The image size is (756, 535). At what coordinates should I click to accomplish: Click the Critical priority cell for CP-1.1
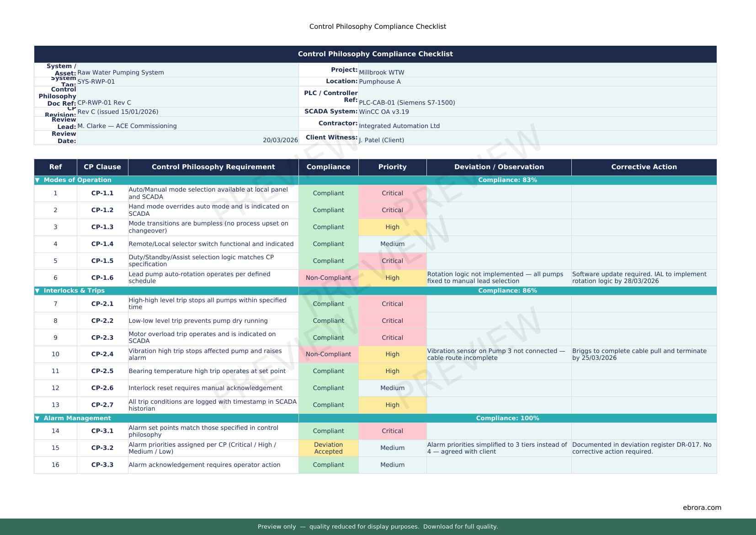click(x=392, y=193)
